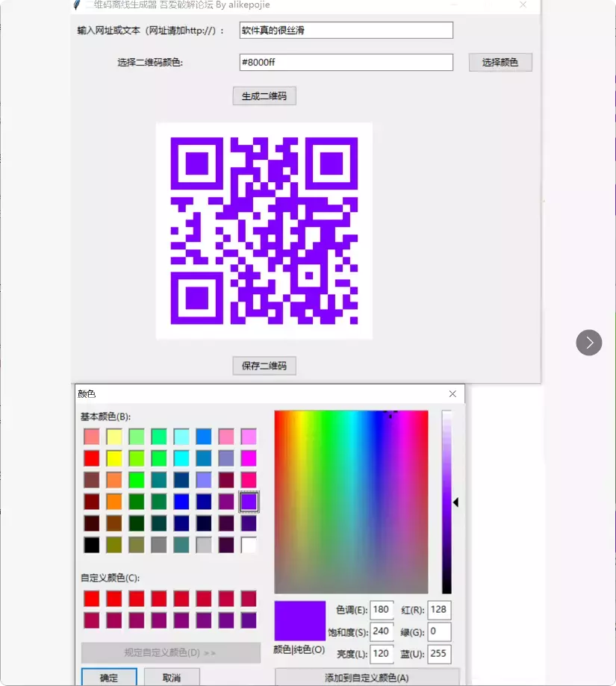Click the 保存二维码 button
This screenshot has height=686, width=616.
264,366
